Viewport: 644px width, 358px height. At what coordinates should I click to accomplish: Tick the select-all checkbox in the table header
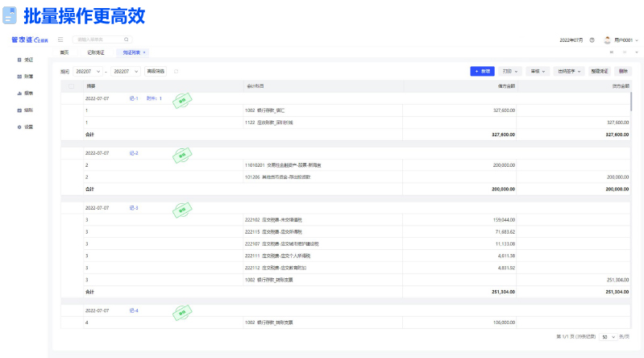(x=72, y=85)
